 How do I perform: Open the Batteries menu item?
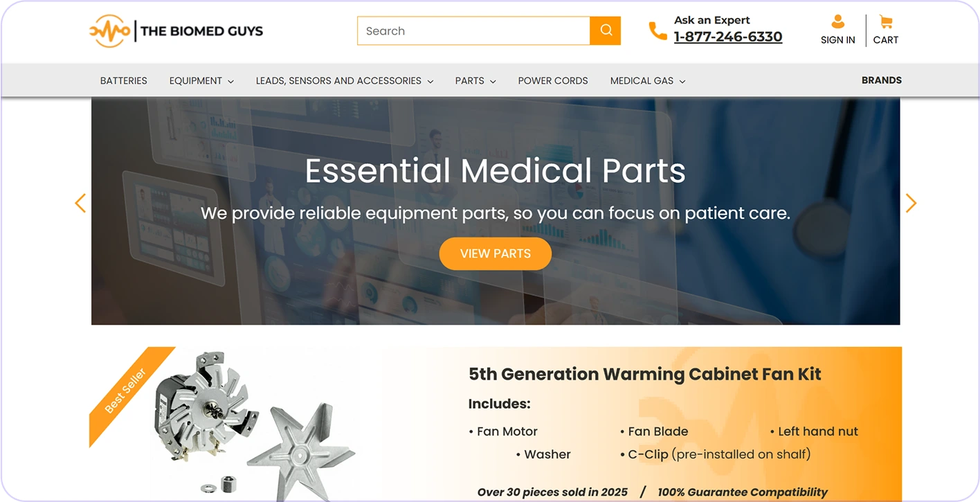[x=124, y=81]
